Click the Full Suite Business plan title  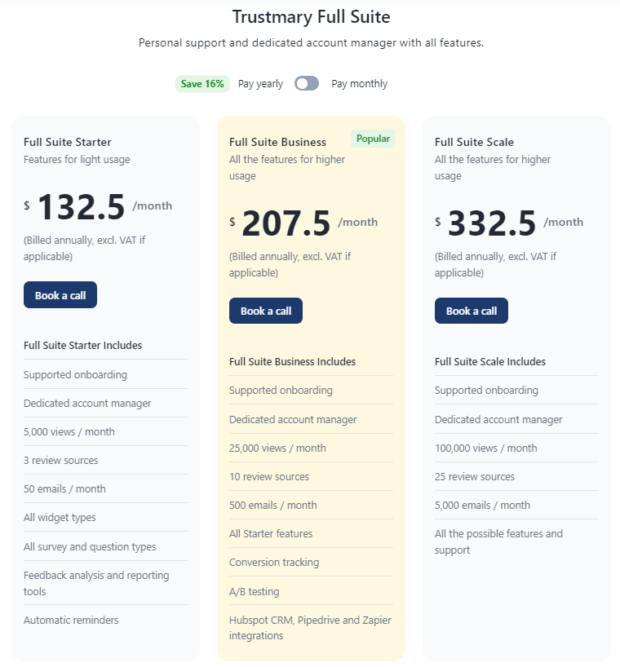click(x=277, y=142)
